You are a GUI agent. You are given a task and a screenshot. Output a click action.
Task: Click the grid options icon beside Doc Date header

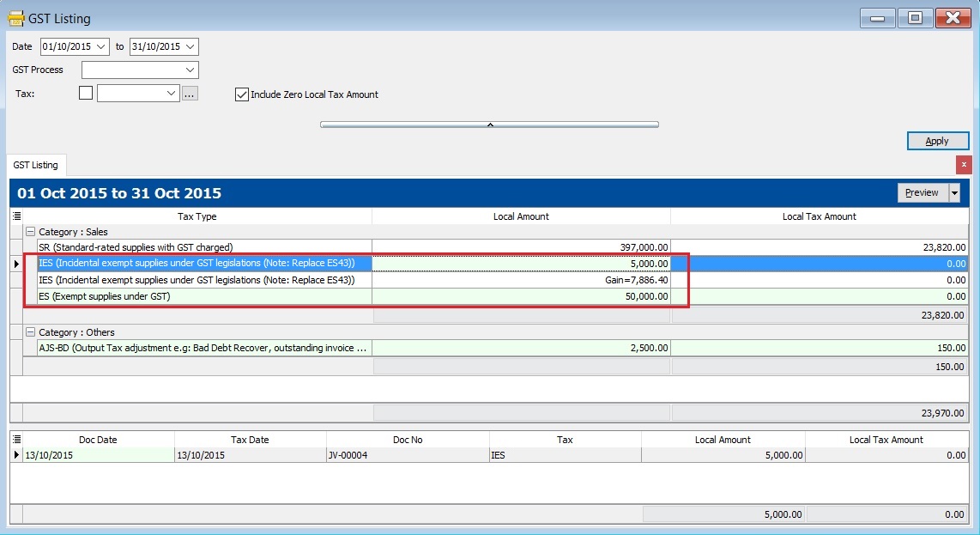coord(16,440)
